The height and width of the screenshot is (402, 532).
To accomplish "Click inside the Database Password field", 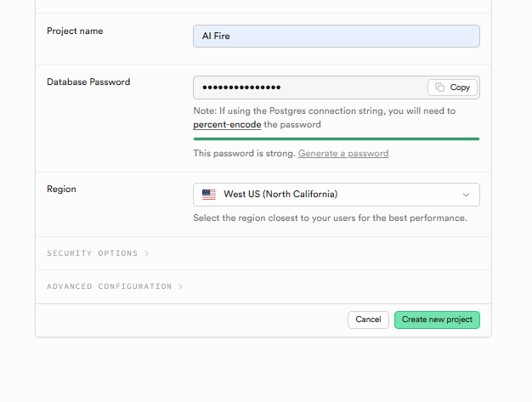I will point(310,88).
